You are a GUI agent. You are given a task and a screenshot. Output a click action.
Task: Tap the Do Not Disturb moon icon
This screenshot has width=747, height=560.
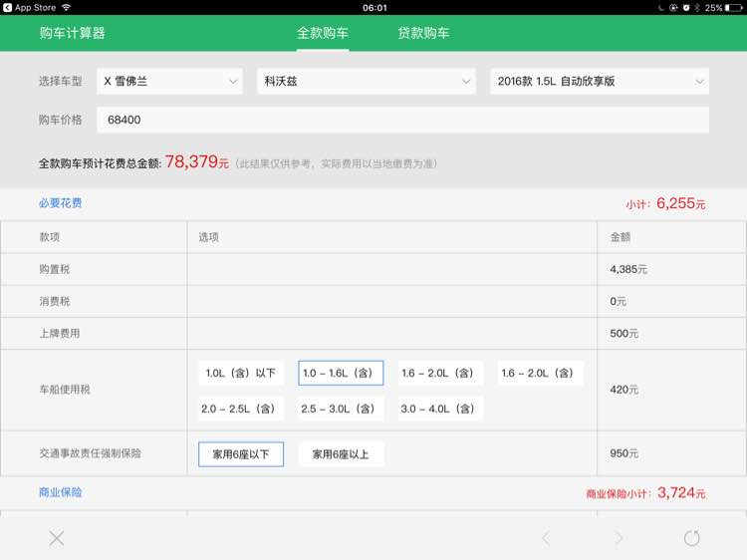pos(661,8)
